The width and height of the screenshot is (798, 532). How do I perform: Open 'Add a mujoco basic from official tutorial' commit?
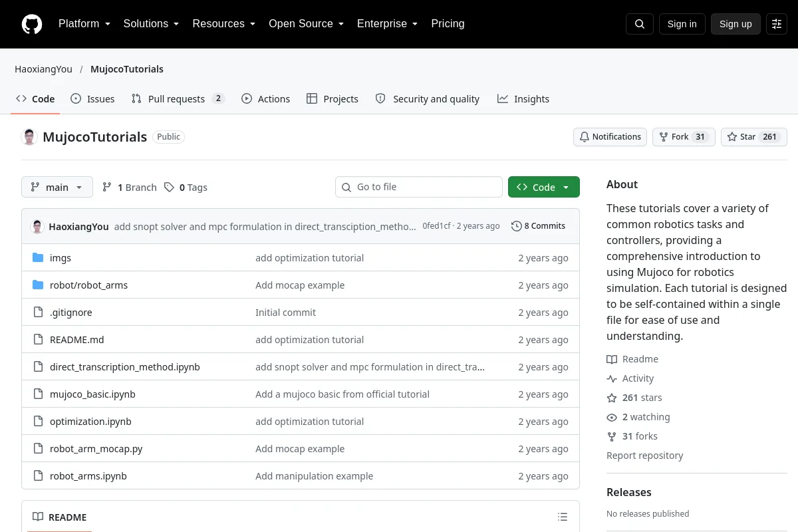point(342,394)
